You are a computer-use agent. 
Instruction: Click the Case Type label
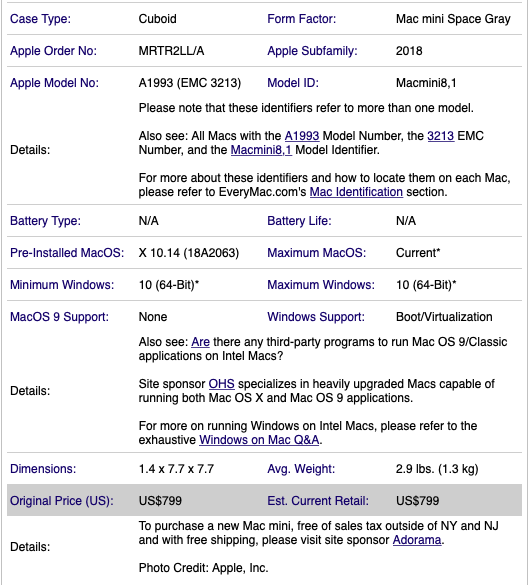coord(40,19)
